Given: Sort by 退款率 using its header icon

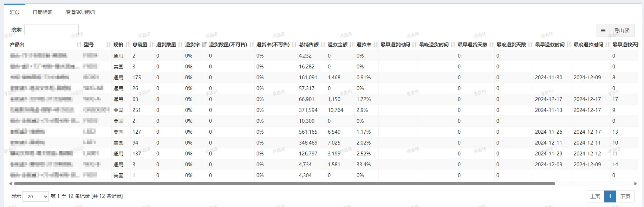Looking at the screenshot, I should point(376,45).
